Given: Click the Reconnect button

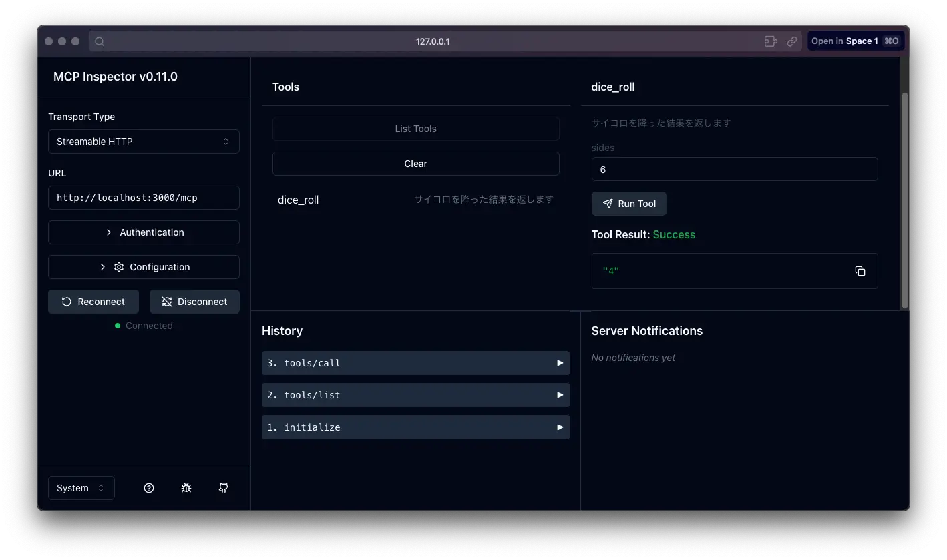Looking at the screenshot, I should (x=93, y=302).
